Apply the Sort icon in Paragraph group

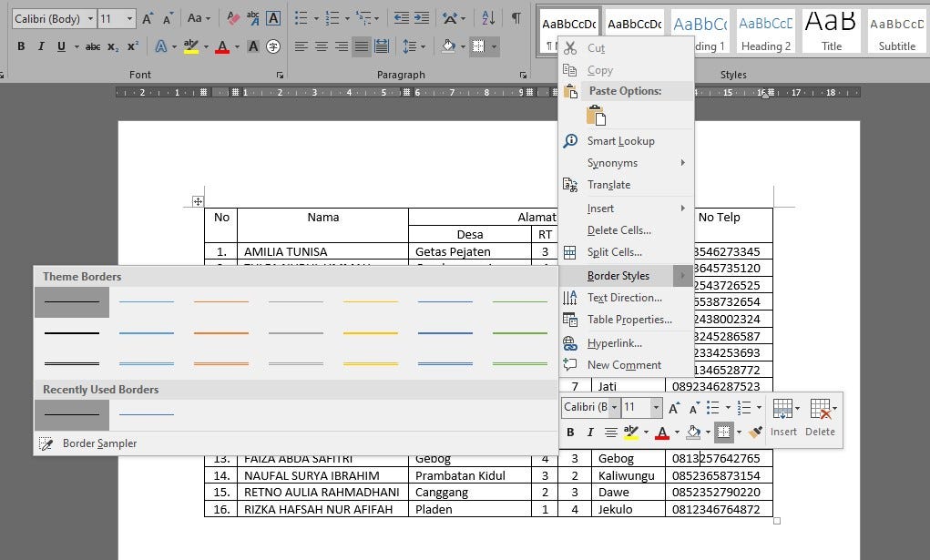(x=488, y=17)
